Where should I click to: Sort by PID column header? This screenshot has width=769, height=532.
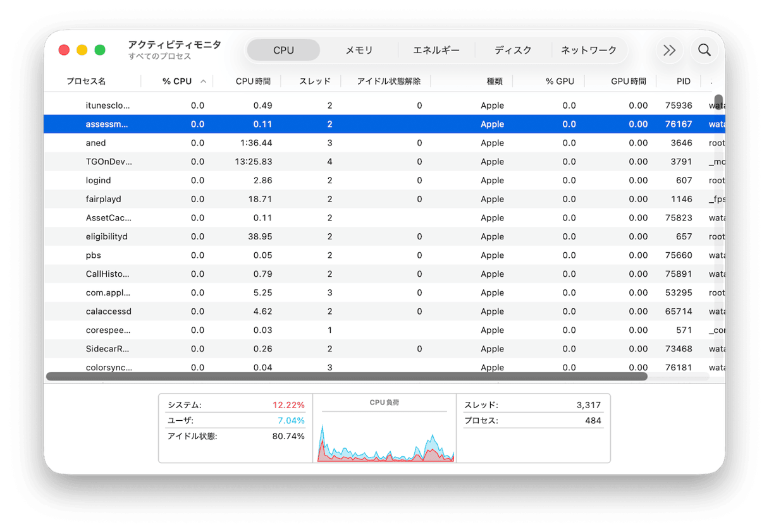[683, 82]
